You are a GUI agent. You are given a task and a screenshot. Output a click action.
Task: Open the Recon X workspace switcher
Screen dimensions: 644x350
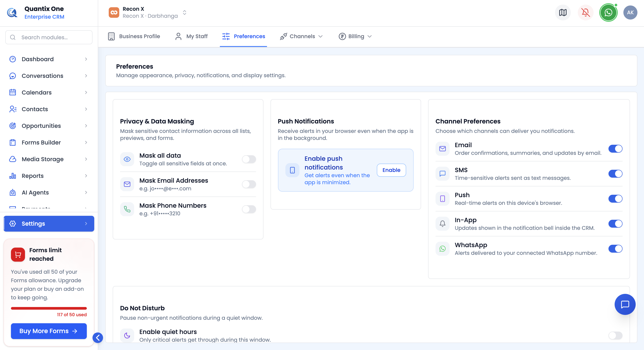pos(148,12)
